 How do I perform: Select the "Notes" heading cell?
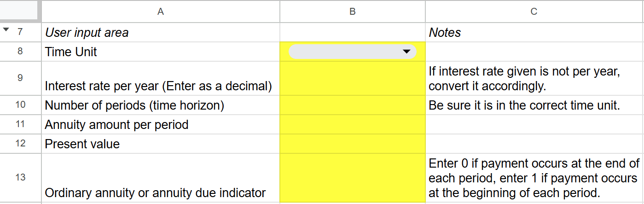[x=534, y=33]
